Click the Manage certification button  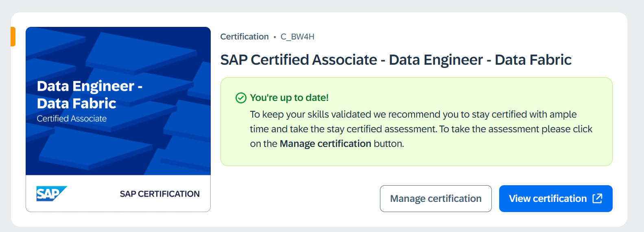point(436,199)
